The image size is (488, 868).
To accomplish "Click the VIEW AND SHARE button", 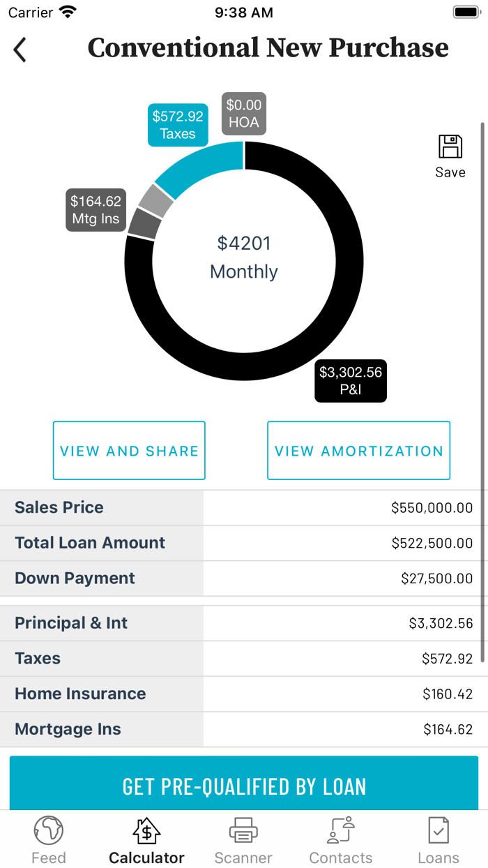I will pos(128,451).
